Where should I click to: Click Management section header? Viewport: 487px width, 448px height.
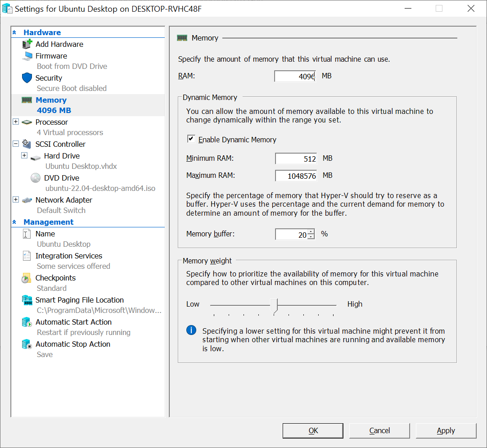coord(49,222)
